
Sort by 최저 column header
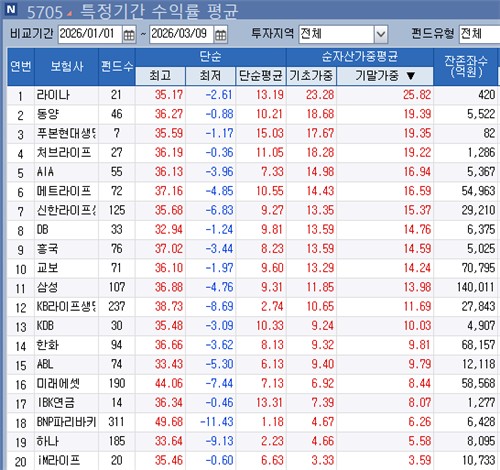coord(211,76)
